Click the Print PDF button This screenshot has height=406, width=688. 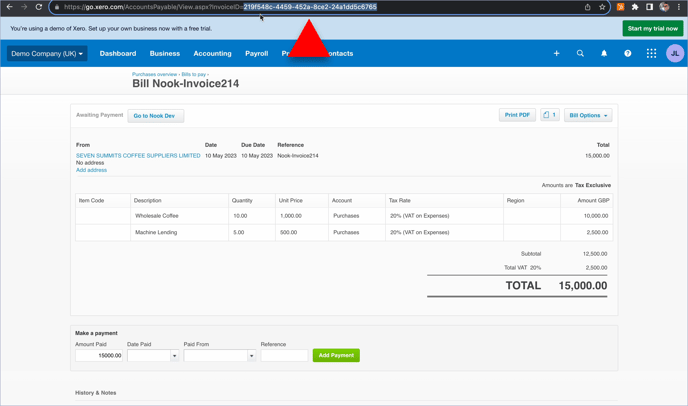[517, 115]
